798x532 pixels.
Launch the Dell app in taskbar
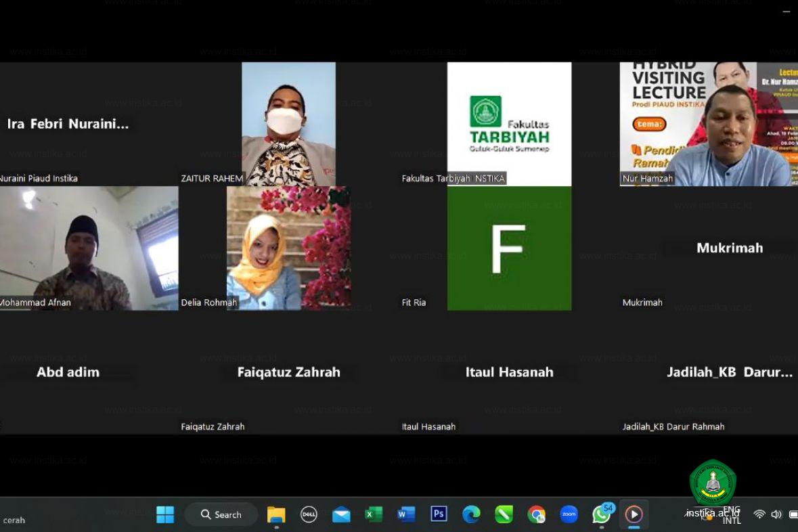[309, 514]
